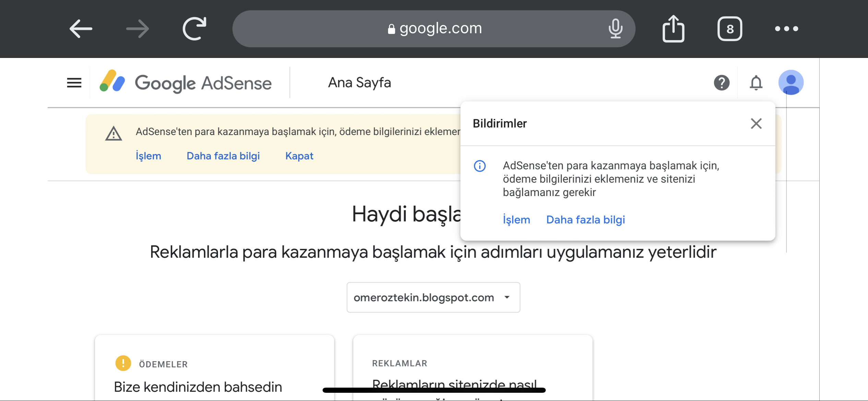Click the Bildirimler panel title
Viewport: 868px width, 401px height.
click(499, 123)
